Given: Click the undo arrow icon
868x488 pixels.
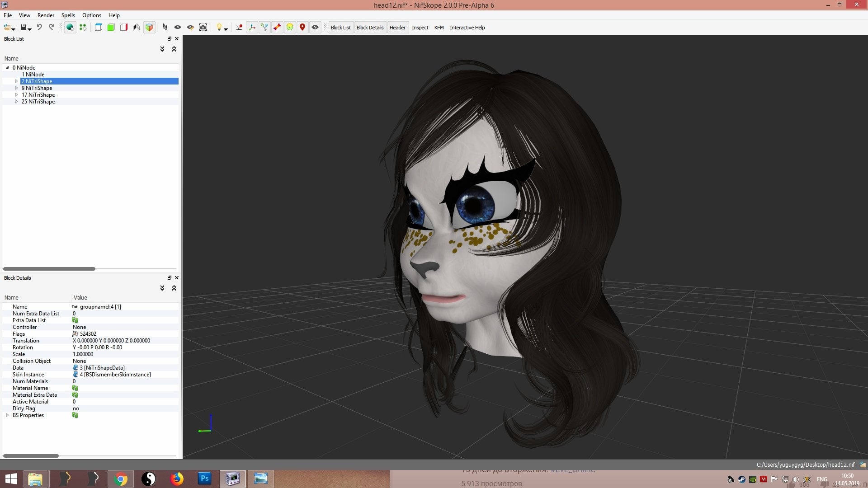Looking at the screenshot, I should coord(39,27).
